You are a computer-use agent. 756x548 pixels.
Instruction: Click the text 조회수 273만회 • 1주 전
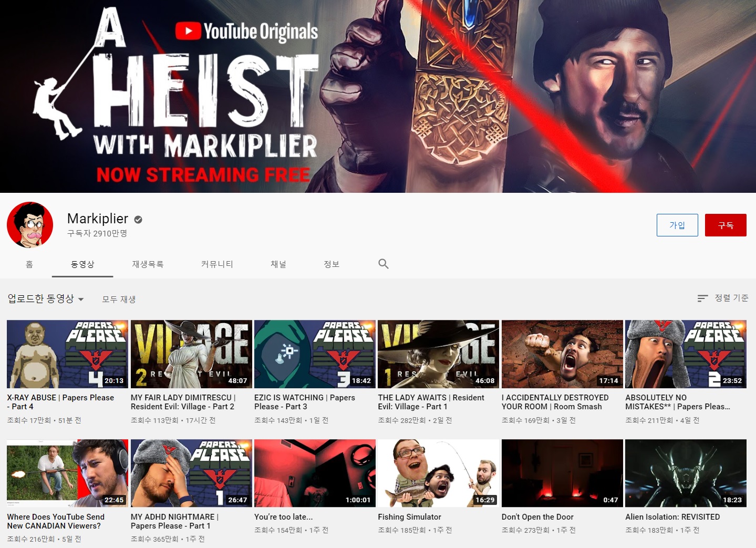point(538,530)
